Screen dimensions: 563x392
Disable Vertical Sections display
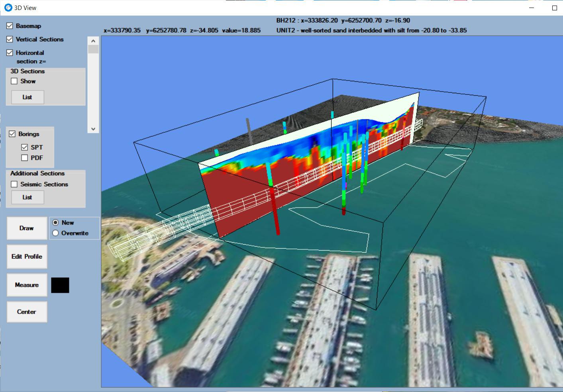tap(9, 39)
